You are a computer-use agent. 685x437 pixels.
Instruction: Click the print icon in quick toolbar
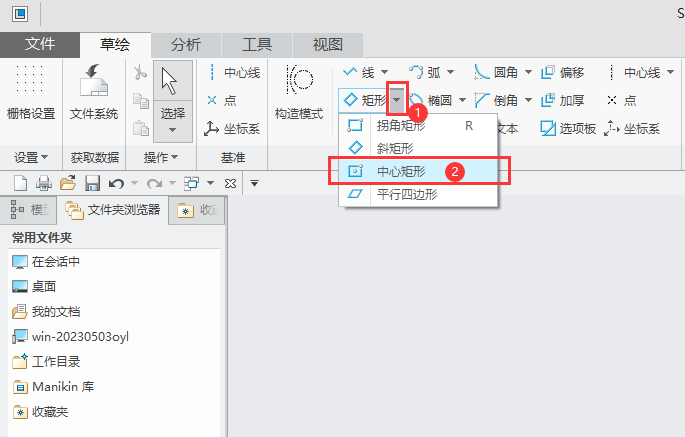coord(44,183)
